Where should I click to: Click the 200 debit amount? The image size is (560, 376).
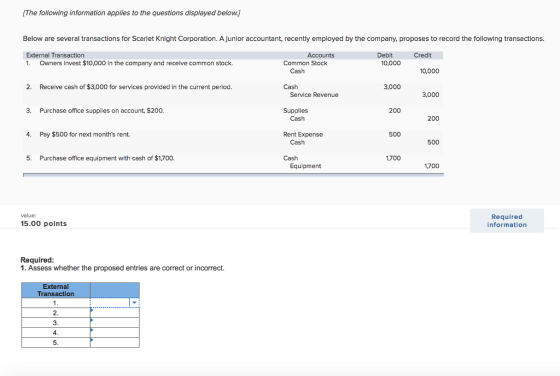point(395,111)
